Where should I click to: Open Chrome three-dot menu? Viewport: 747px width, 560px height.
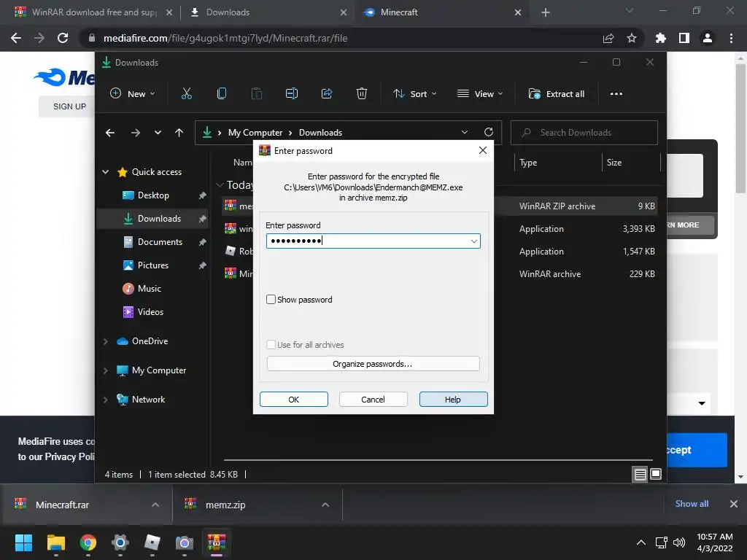(x=731, y=38)
